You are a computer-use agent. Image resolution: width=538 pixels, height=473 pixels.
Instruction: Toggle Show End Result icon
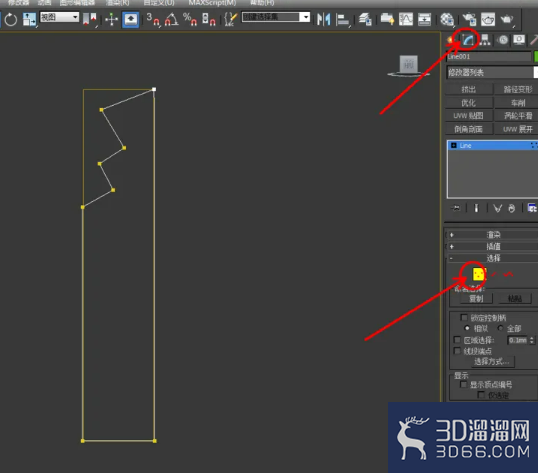pyautogui.click(x=476, y=208)
